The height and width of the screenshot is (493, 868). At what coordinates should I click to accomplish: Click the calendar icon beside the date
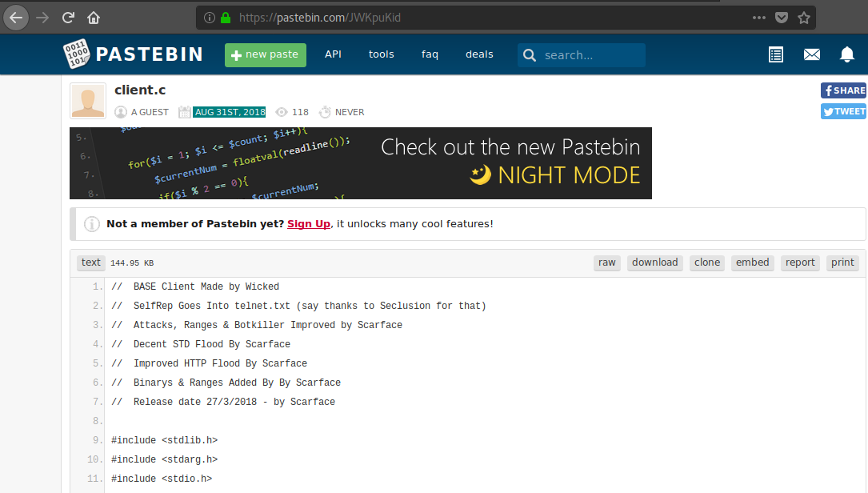(x=184, y=112)
